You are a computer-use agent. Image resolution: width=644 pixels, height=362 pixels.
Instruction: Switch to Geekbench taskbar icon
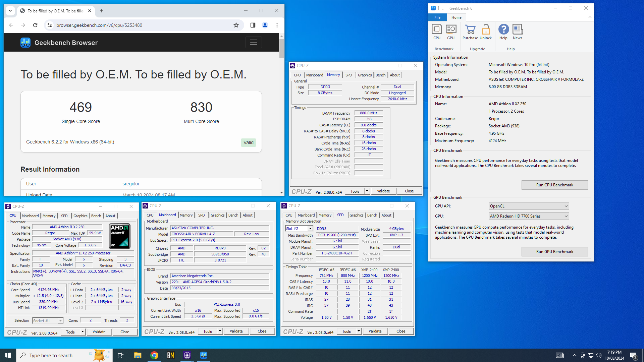tap(204, 355)
